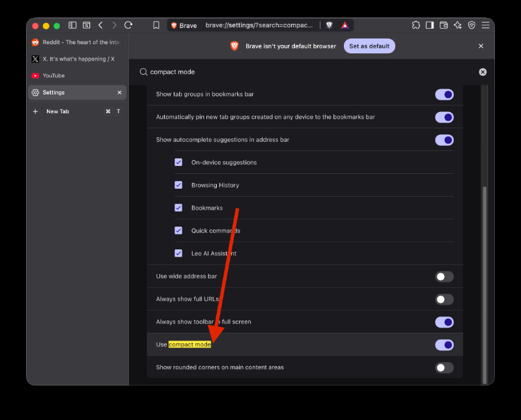Reload the page with refresh icon
The image size is (521, 420).
tap(128, 25)
